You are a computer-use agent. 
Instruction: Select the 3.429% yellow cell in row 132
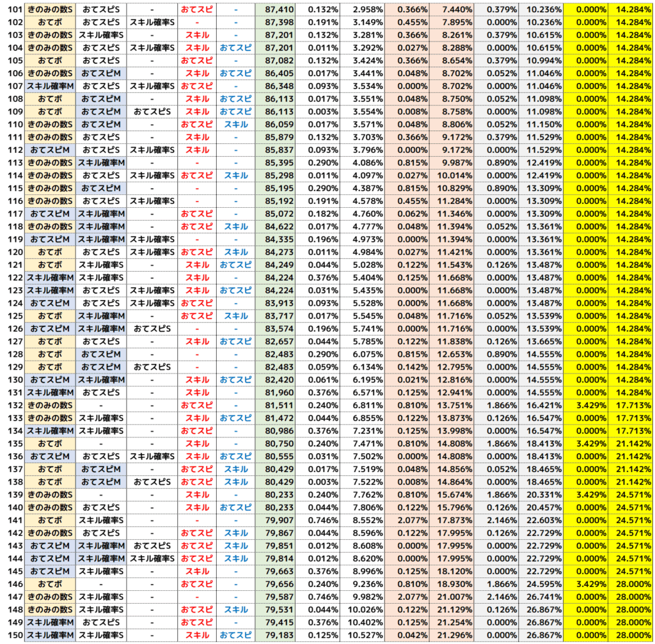pyautogui.click(x=588, y=405)
